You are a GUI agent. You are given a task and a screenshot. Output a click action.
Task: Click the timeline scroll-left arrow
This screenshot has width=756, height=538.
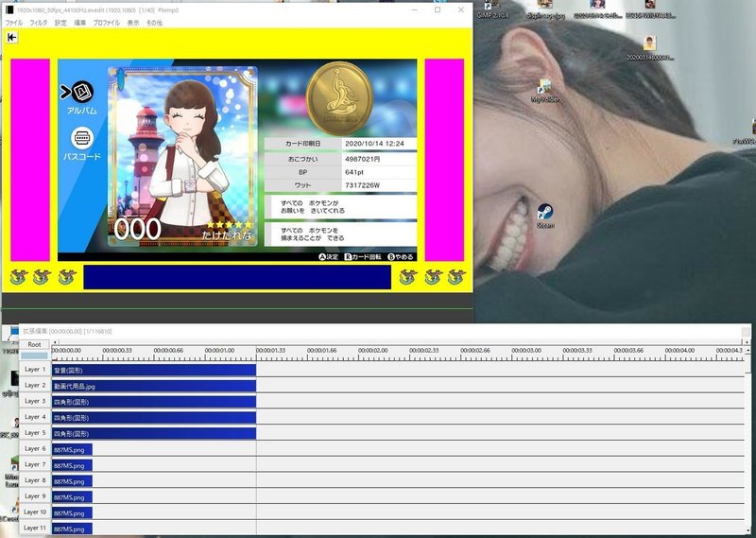(55, 342)
